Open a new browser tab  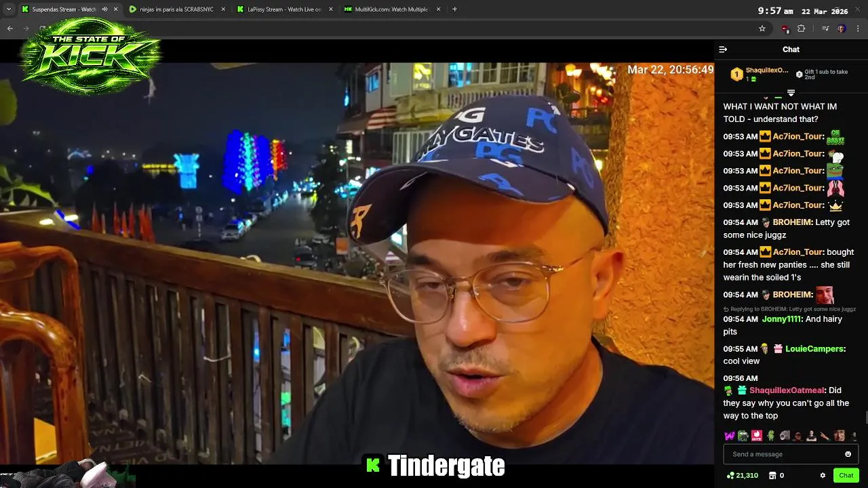[454, 9]
